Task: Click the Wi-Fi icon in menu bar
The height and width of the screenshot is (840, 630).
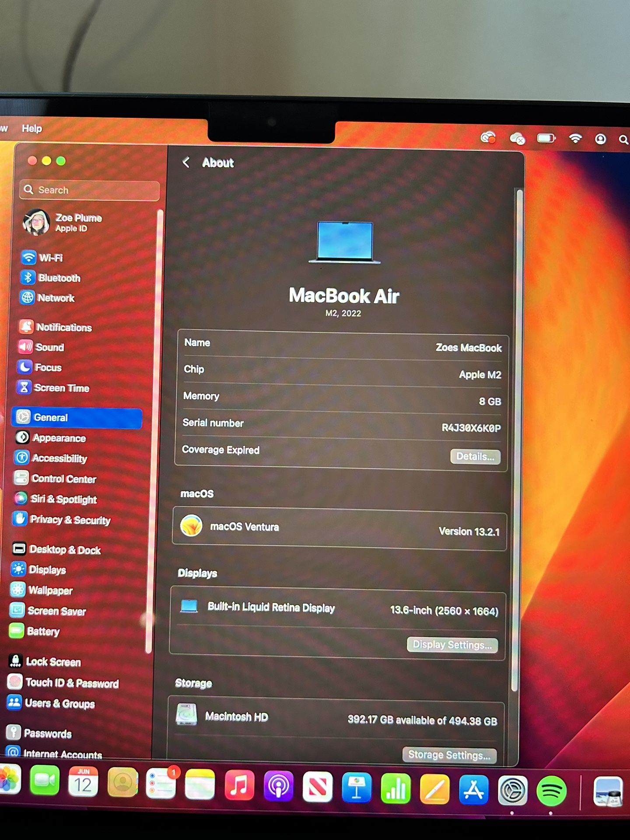Action: [x=575, y=139]
